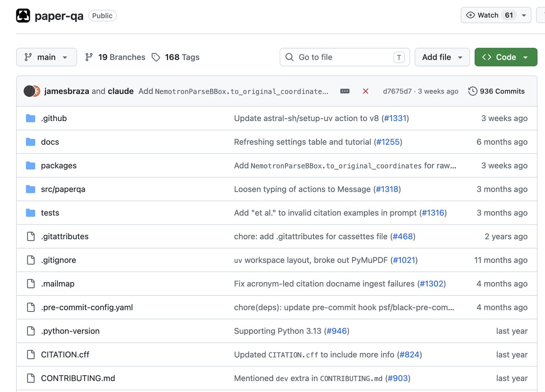Click the .gitignore file icon
The height and width of the screenshot is (392, 545).
pyautogui.click(x=31, y=260)
